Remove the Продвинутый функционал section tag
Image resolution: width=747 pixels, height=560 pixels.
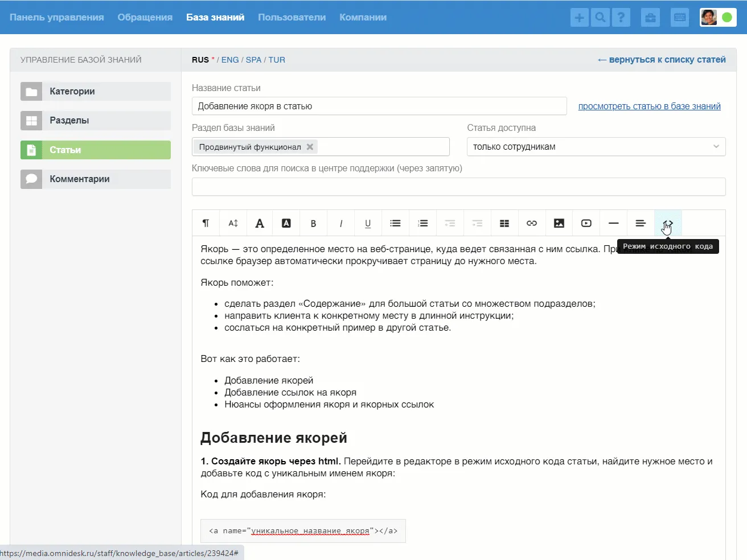[310, 147]
